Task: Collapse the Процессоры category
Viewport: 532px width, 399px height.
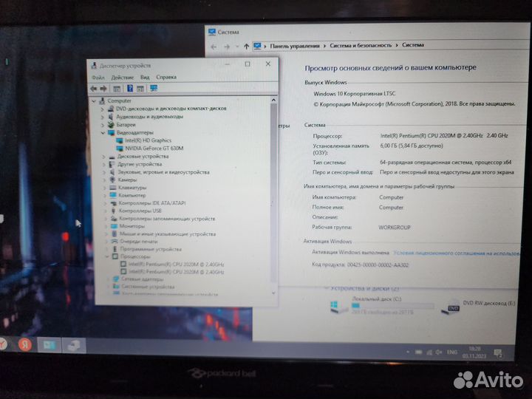Action: coord(107,256)
